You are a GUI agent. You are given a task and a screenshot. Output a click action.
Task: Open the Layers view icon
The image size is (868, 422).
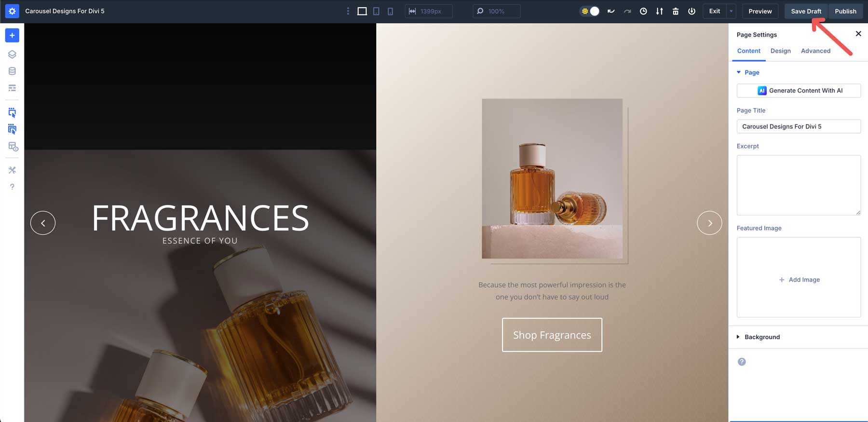(x=12, y=54)
